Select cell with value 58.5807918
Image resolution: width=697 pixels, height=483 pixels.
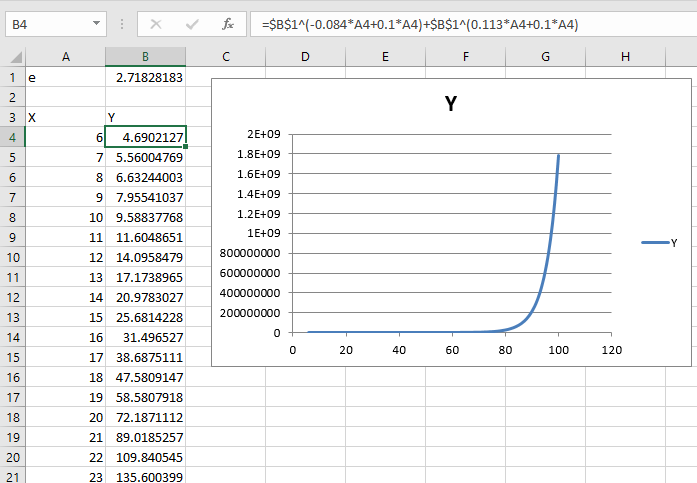tap(145, 397)
